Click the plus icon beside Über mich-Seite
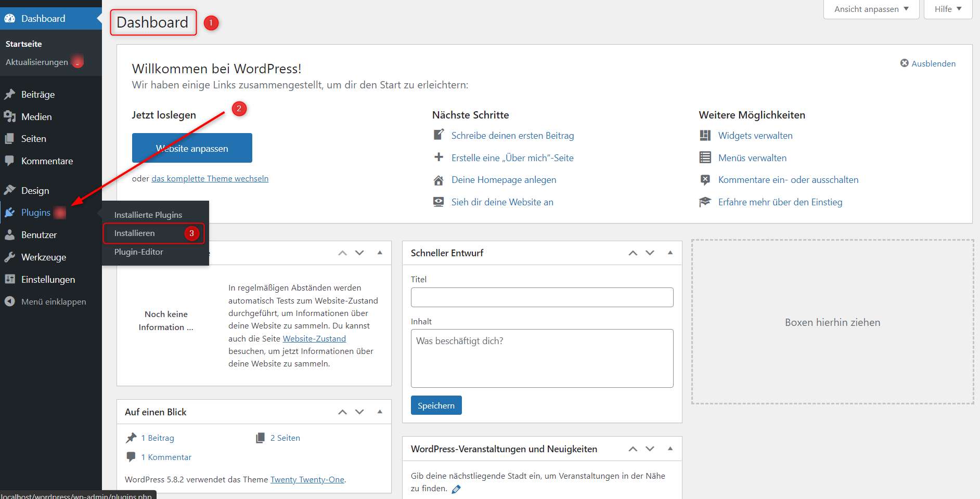Viewport: 980px width, 499px height. 439,157
